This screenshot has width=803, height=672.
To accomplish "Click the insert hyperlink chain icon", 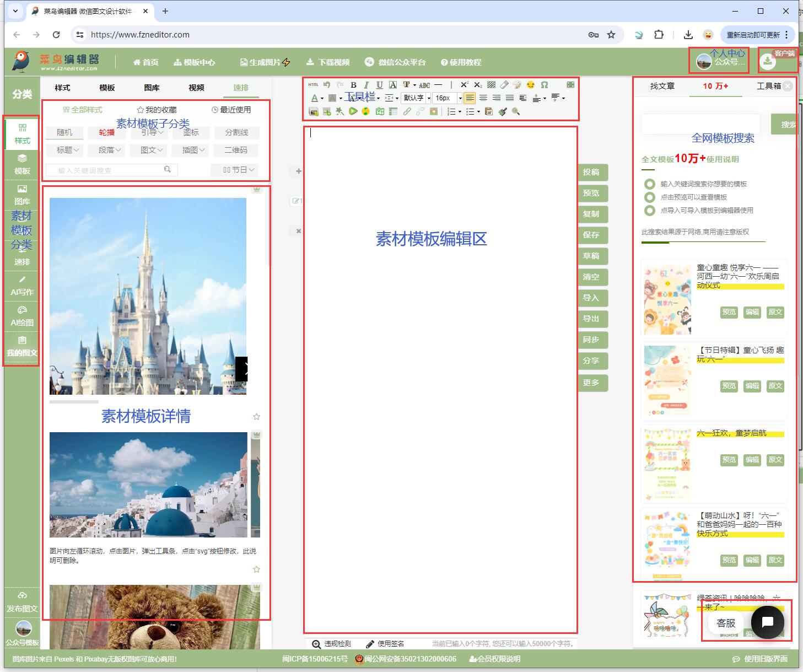I will coord(407,111).
